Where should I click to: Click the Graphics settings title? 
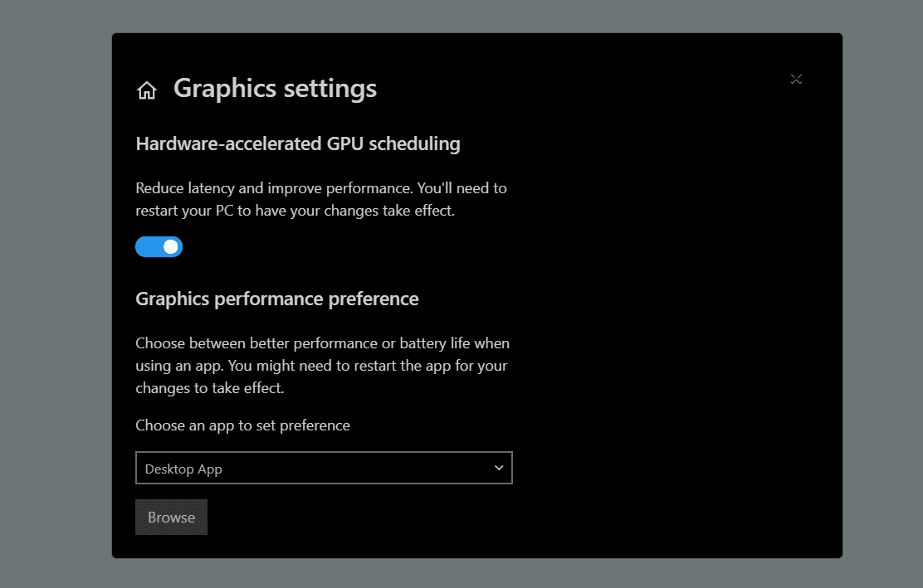tap(275, 89)
